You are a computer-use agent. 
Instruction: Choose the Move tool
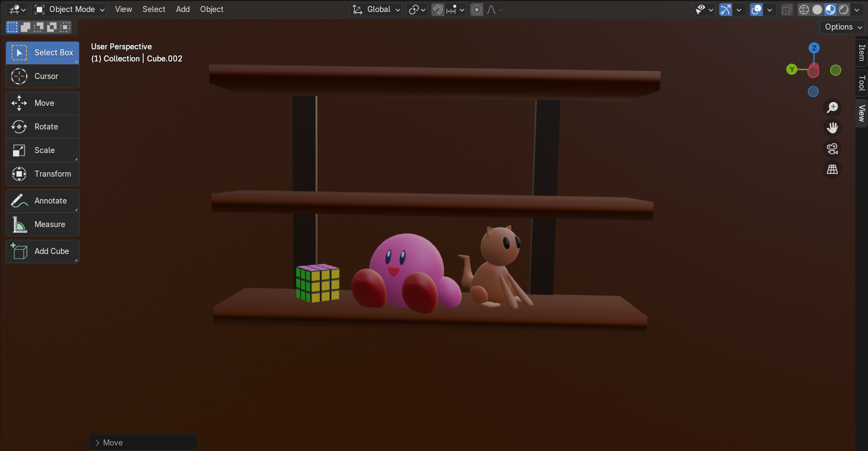pyautogui.click(x=42, y=103)
